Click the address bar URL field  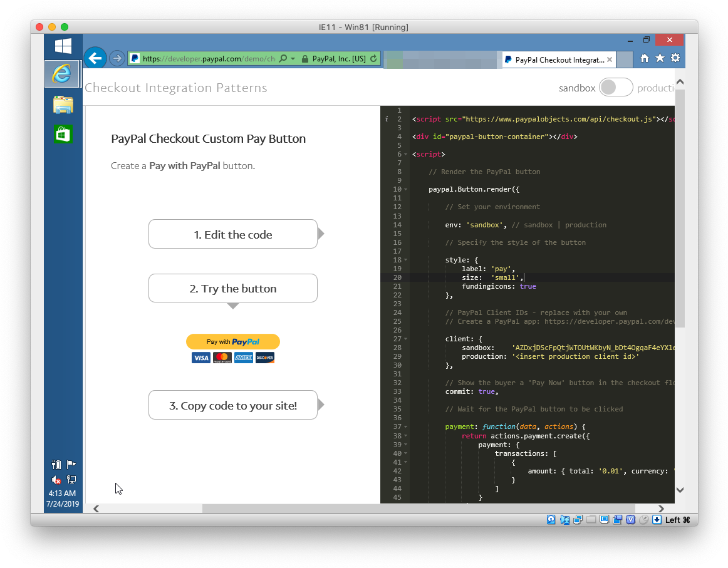(x=209, y=59)
